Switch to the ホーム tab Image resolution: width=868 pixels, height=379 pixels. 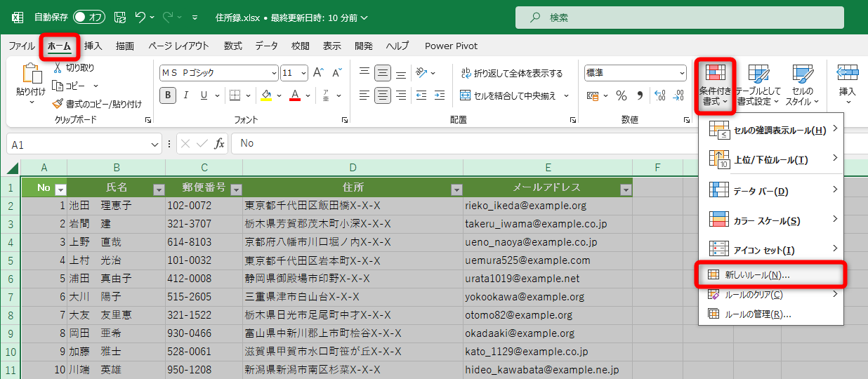(60, 46)
